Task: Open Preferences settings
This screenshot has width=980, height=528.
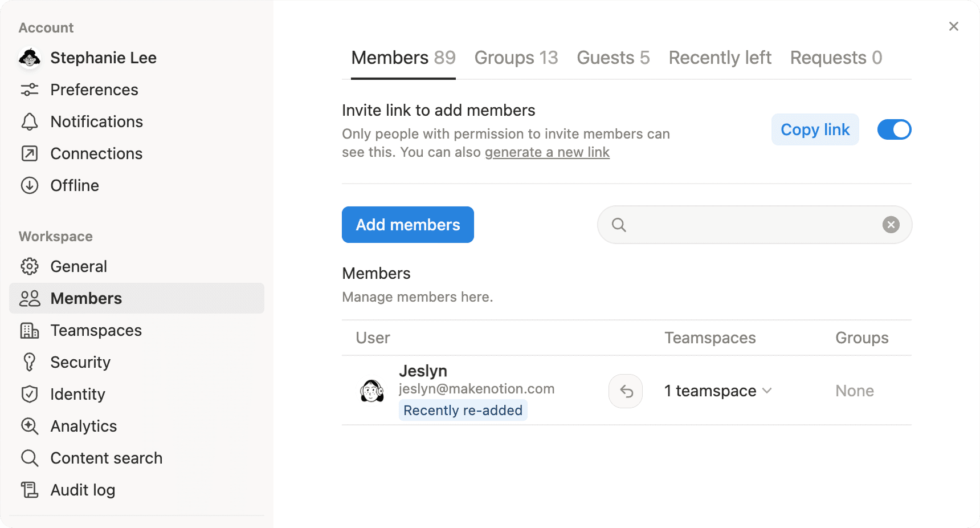Action: coord(94,90)
